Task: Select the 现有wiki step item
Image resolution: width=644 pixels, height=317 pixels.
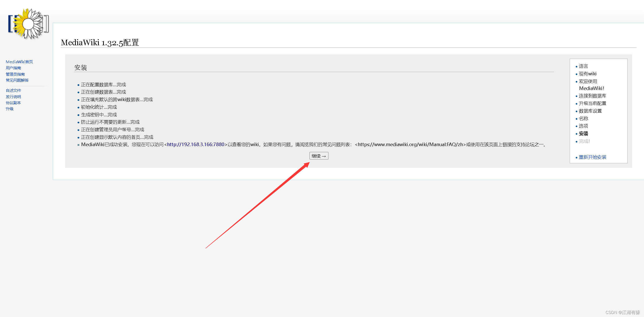Action: point(588,74)
